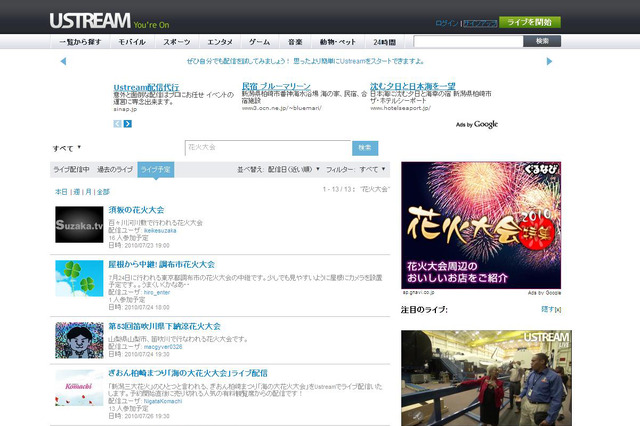
Task: Open the cartoon face thumbnail
Action: coord(79,340)
